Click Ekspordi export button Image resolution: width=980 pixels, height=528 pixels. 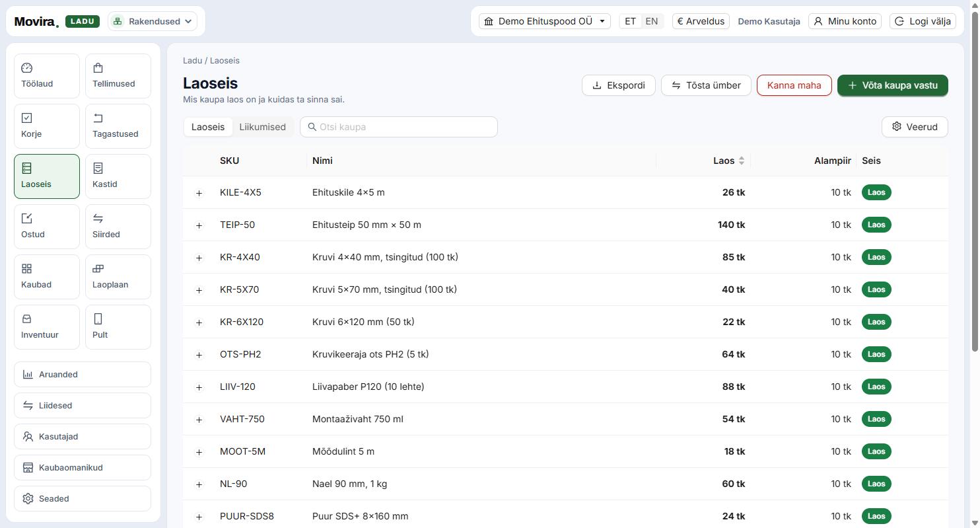coord(618,85)
